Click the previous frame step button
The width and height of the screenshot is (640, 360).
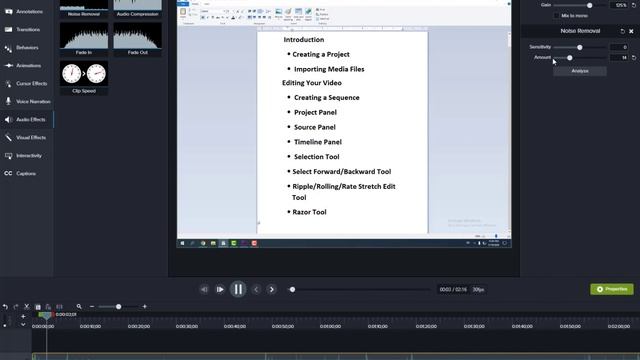(x=204, y=289)
